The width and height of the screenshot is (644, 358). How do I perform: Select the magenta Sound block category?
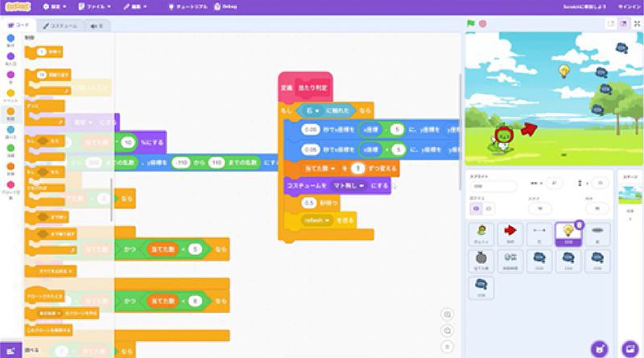pos(10,76)
